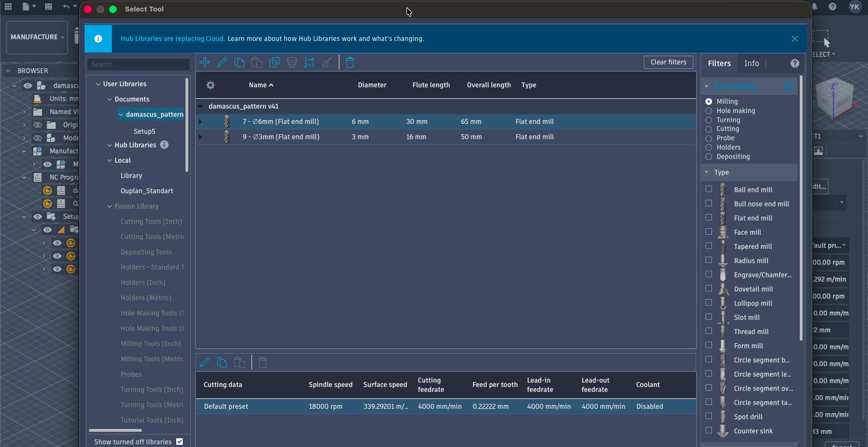Image resolution: width=868 pixels, height=447 pixels.
Task: Check the Flat end mill filter checkbox
Action: click(709, 217)
